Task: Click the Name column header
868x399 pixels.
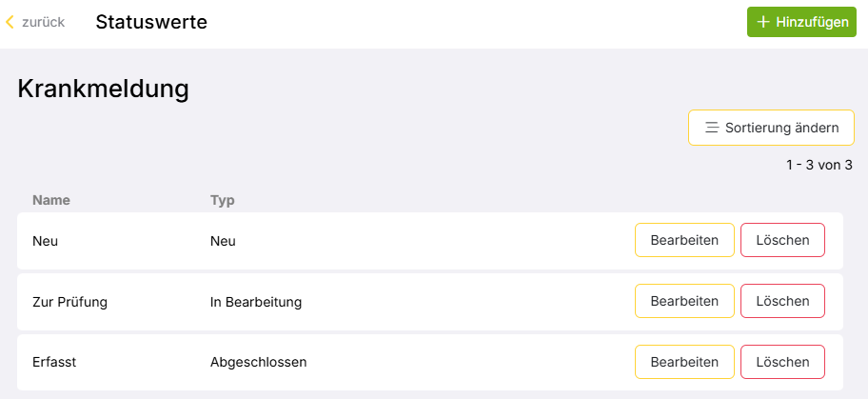Action: coord(51,200)
